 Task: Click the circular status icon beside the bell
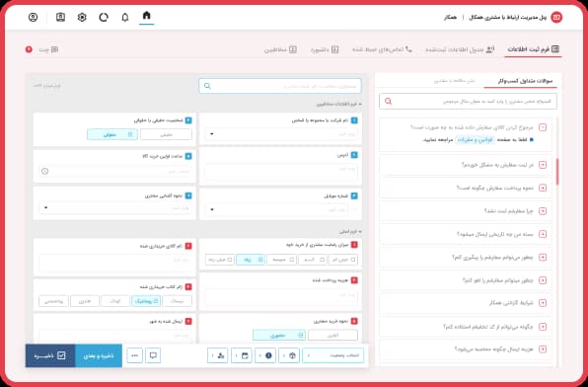point(104,17)
